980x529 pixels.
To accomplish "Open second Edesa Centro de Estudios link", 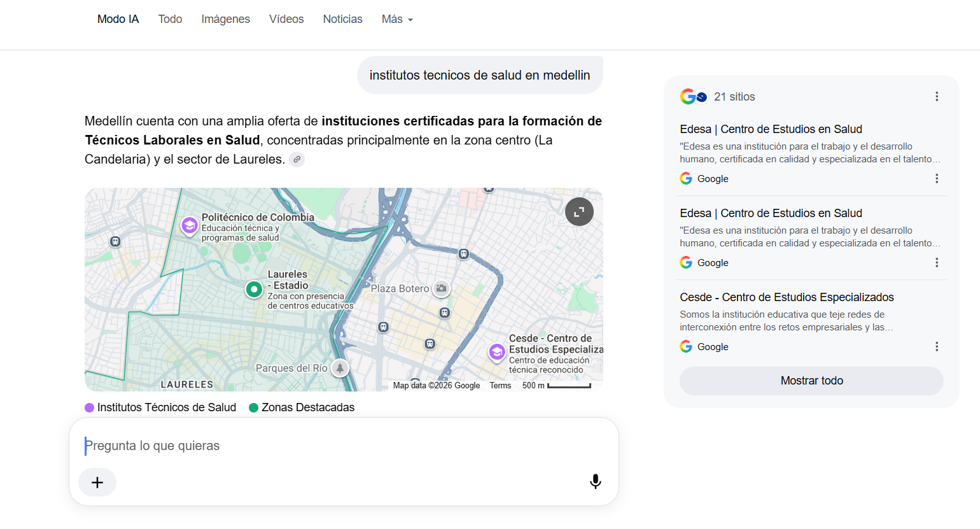I will coord(771,213).
